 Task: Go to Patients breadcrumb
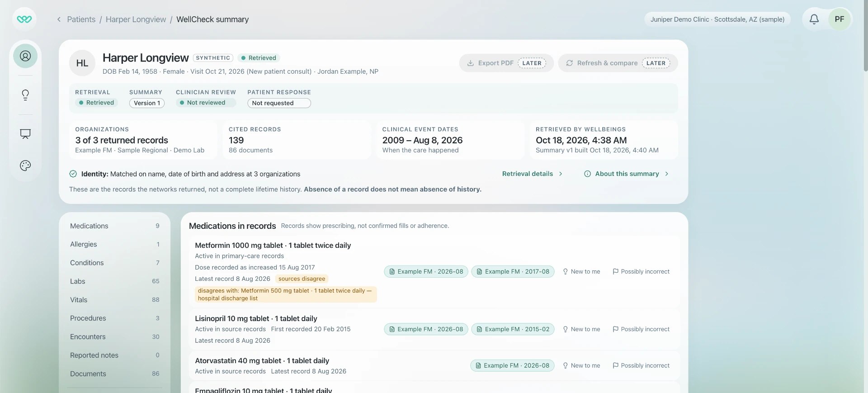81,19
